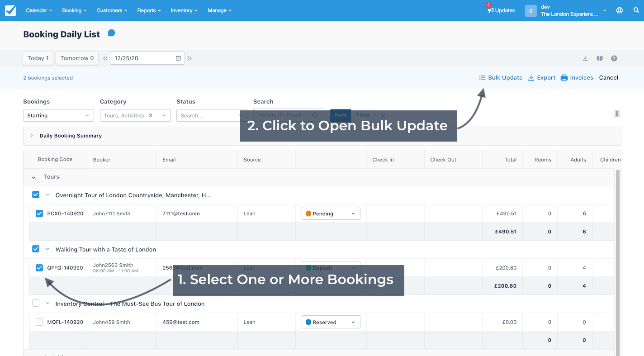Image resolution: width=644 pixels, height=356 pixels.
Task: Sort by Source column header
Action: [x=252, y=160]
